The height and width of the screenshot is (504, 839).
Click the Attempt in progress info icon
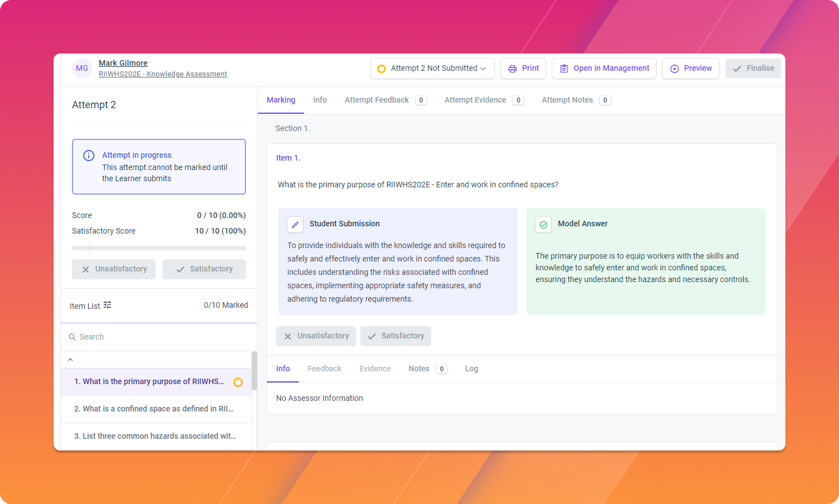tap(89, 156)
